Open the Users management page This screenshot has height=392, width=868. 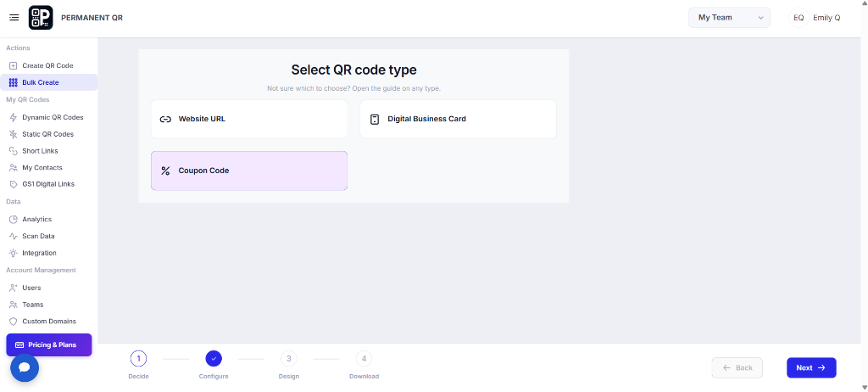[48, 288]
